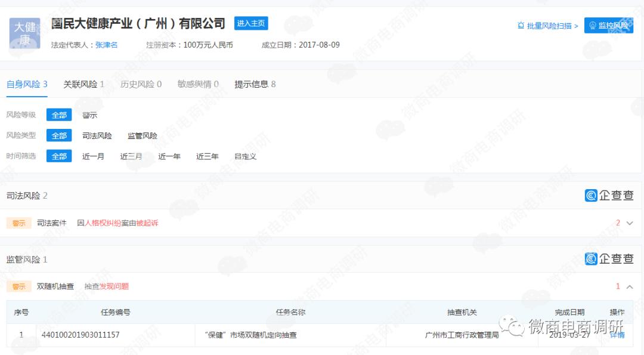Filter by 司法风险 type
The width and height of the screenshot is (644, 355).
97,135
